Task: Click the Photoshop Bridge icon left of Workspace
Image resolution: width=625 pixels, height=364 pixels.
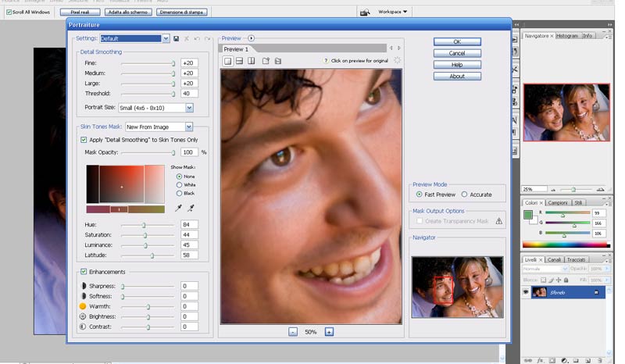Action: coord(364,12)
